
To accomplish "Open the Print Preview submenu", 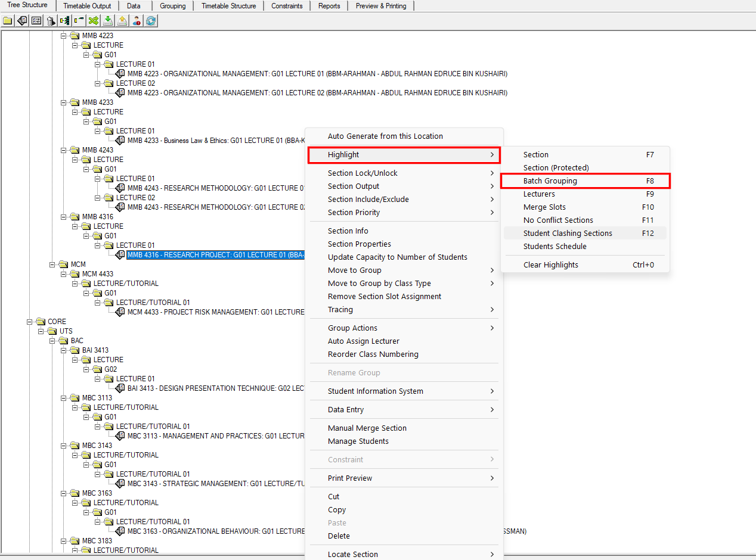I will (404, 478).
